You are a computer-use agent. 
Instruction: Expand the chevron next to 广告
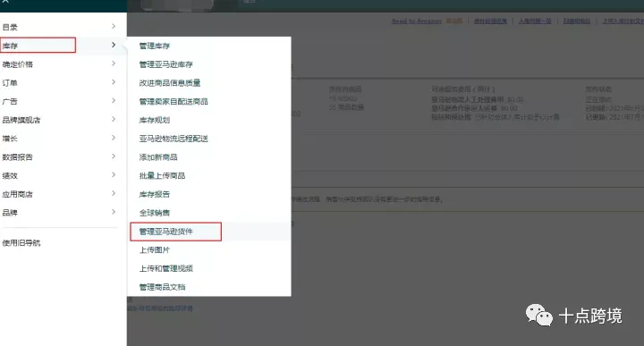point(114,100)
